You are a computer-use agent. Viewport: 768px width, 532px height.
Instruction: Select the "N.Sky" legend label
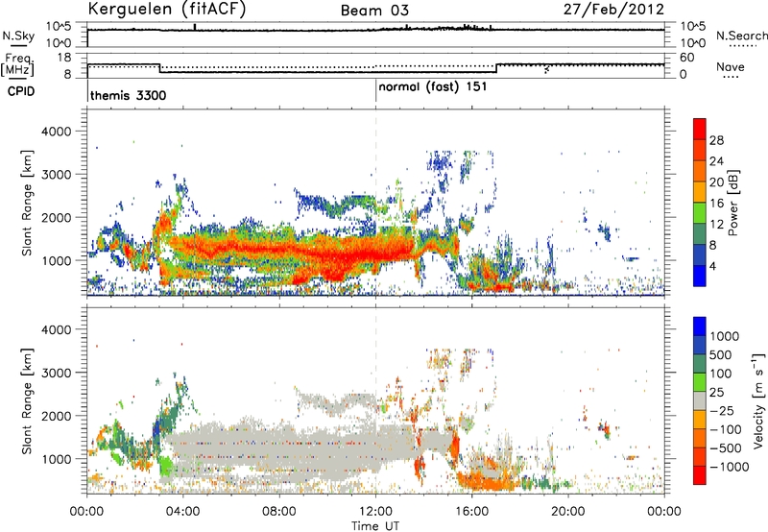tap(18, 36)
